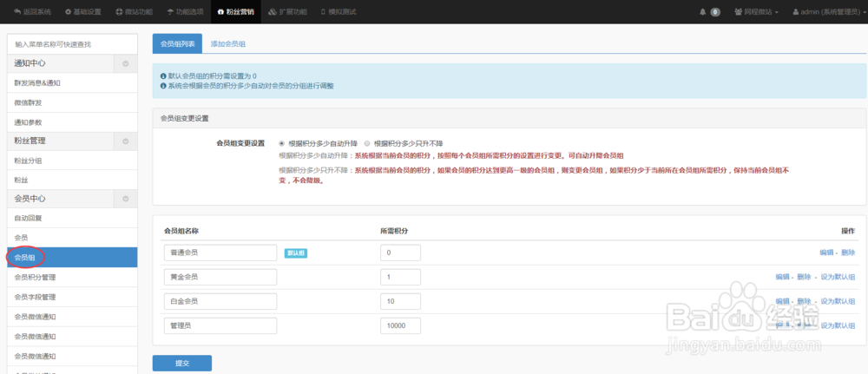Screen dimensions: 868x374
Task: Open the 扩展功能 top menu
Action: pos(287,11)
